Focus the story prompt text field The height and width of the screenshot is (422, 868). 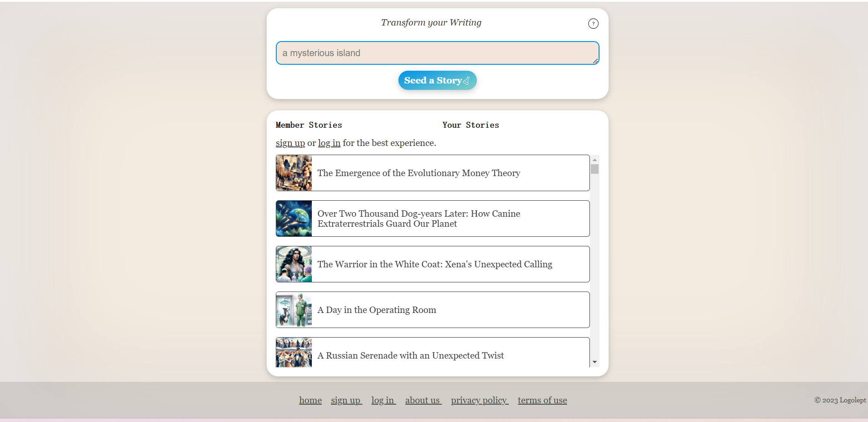(437, 53)
